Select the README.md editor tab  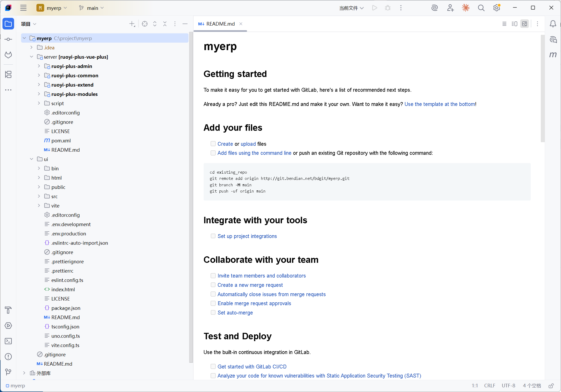pyautogui.click(x=220, y=24)
